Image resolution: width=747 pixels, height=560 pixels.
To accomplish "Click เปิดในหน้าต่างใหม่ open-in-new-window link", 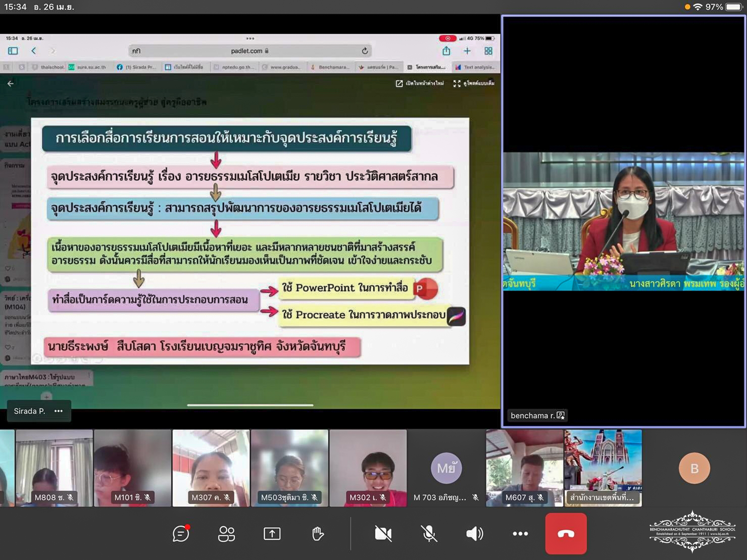I will [420, 83].
